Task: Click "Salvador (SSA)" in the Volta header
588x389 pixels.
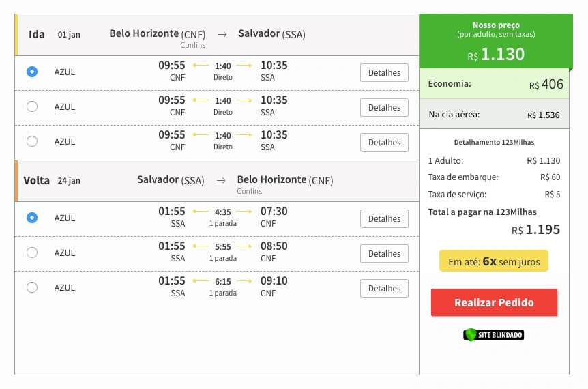Action: click(x=171, y=180)
